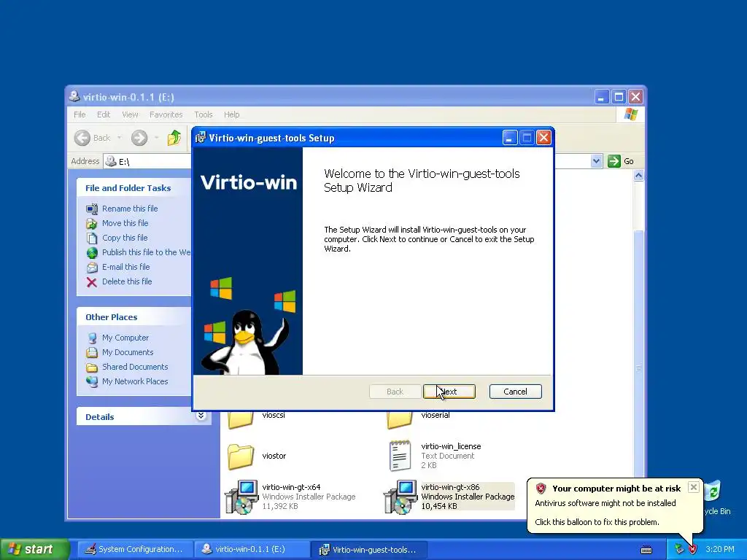Select the virtio-win-gt-x86 installer icon
This screenshot has width=747, height=560.
point(400,497)
